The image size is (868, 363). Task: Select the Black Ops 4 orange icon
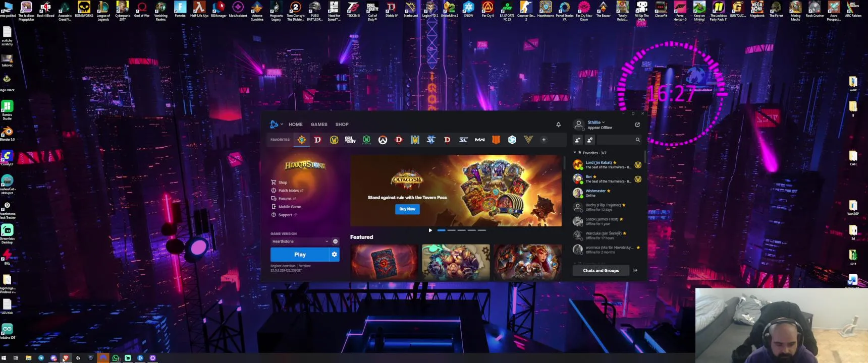pos(496,140)
